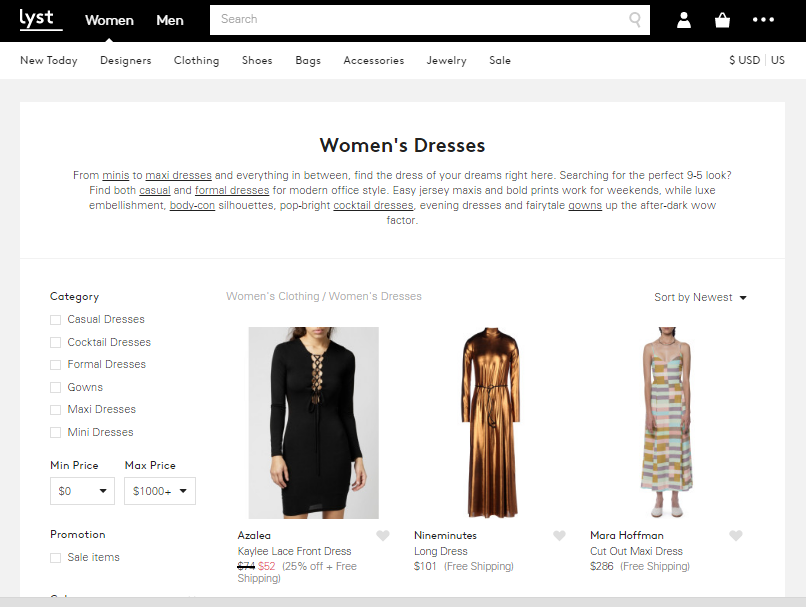Follow the maxi dresses link

[x=178, y=175]
